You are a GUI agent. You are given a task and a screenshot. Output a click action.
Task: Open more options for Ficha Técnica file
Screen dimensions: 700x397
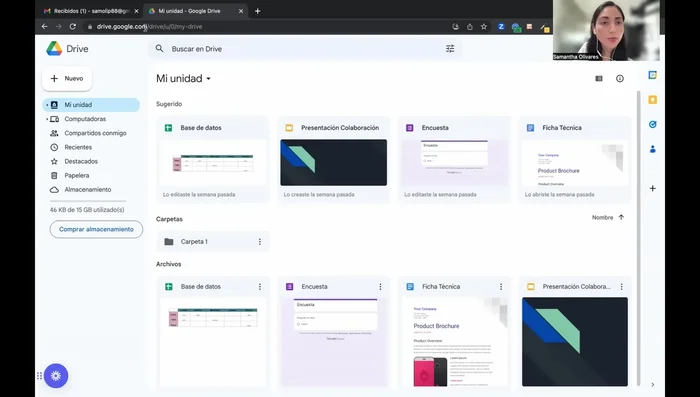(x=500, y=287)
